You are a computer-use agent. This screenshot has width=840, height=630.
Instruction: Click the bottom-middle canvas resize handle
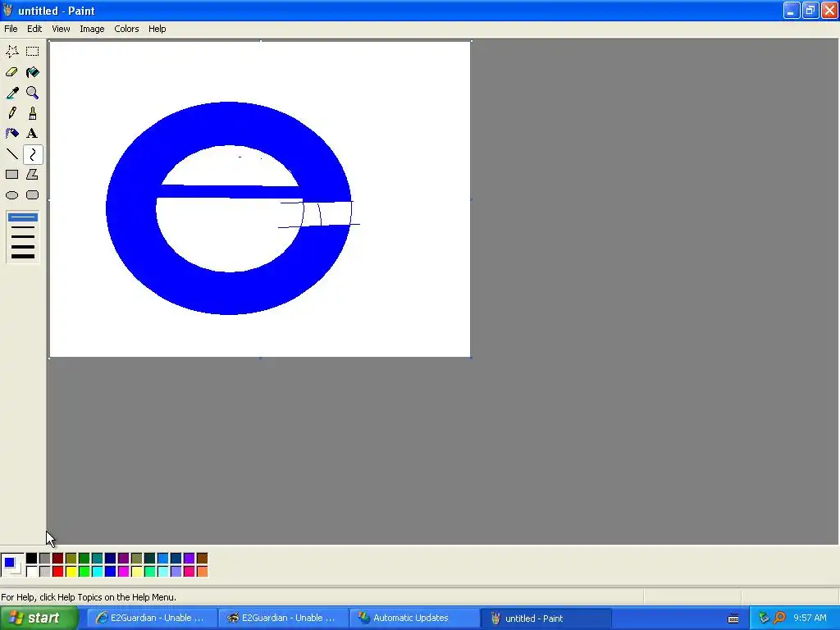tap(260, 358)
